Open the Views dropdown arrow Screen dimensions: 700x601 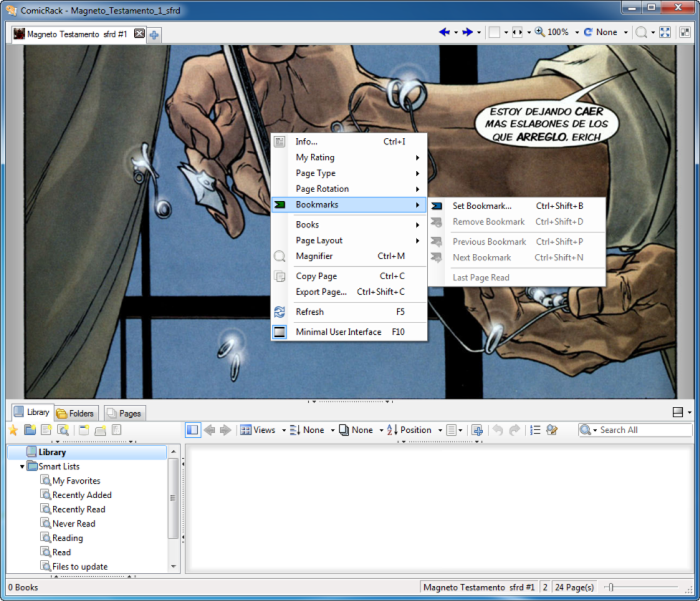(284, 431)
